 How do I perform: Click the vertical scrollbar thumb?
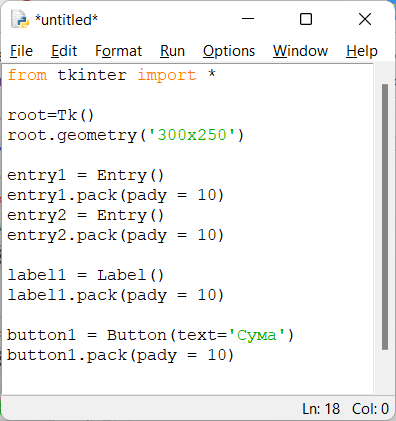point(385,217)
